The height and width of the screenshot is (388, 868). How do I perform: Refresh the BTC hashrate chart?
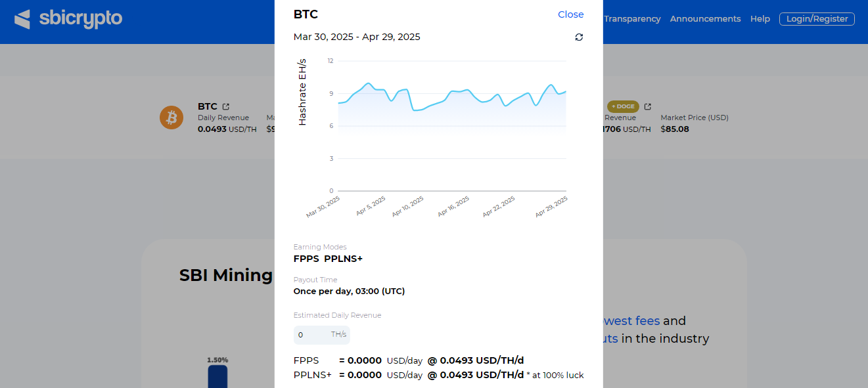579,37
